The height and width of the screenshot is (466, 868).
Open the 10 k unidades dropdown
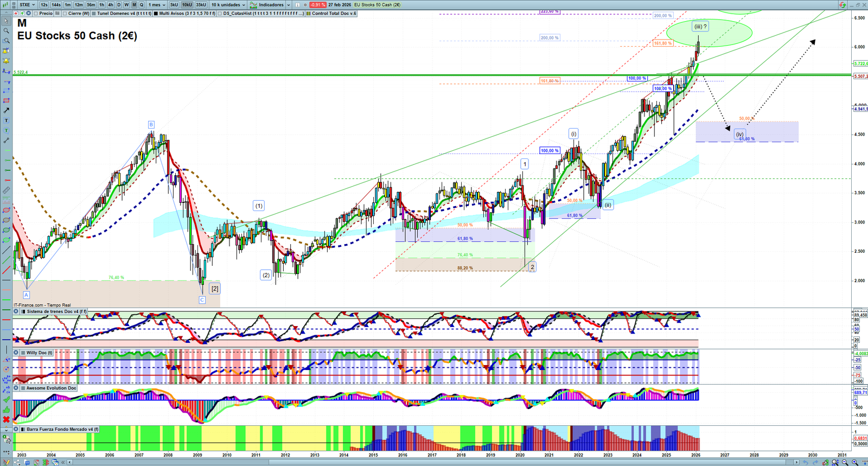click(228, 5)
